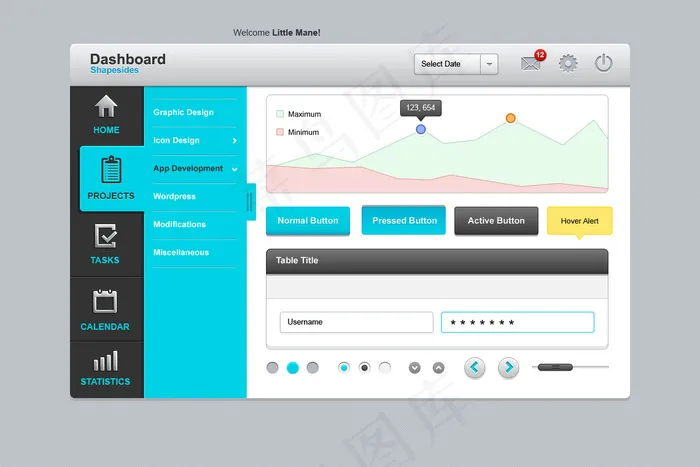Open the Graphic Design menu item

pyautogui.click(x=183, y=113)
